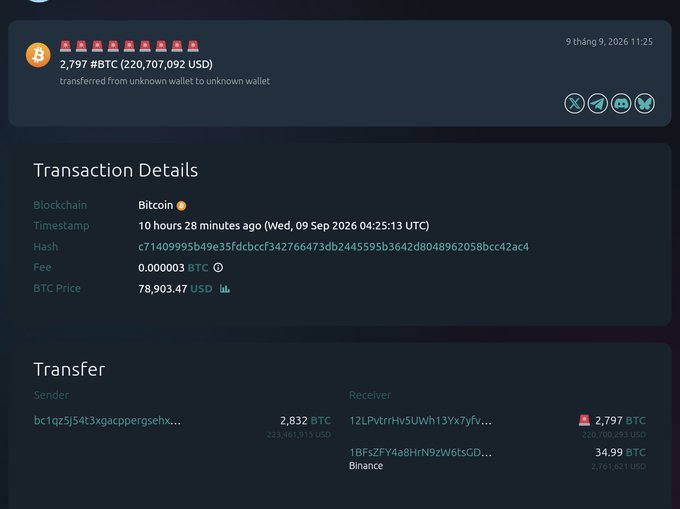Click the BTC price value 78,903.47 USD

click(175, 289)
